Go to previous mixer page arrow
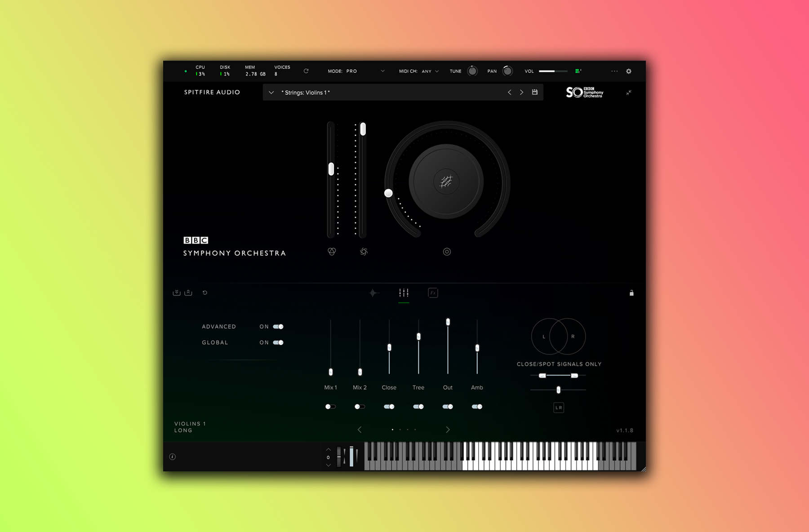 pyautogui.click(x=360, y=430)
